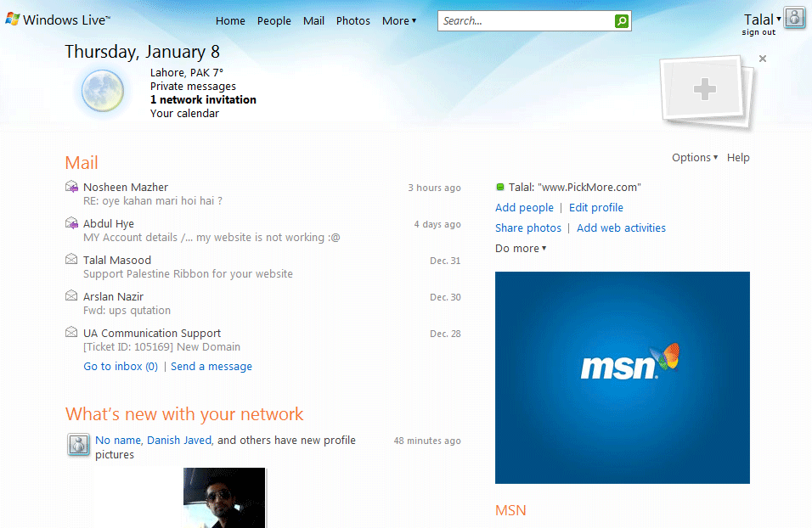Close the photo placeholder panel

point(762,59)
